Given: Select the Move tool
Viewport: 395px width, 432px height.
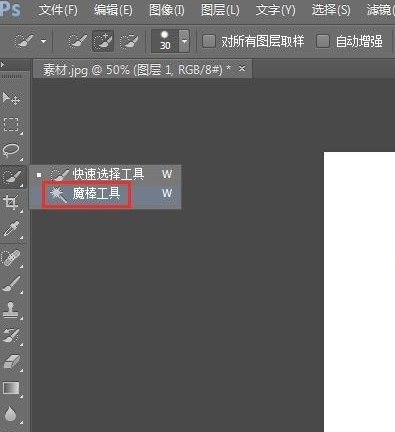Looking at the screenshot, I should pyautogui.click(x=11, y=98).
